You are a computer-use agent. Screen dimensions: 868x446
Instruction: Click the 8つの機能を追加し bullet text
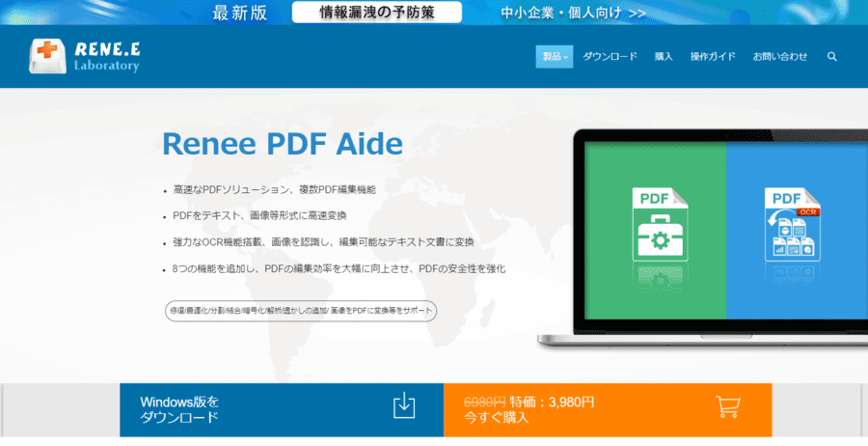tap(339, 269)
